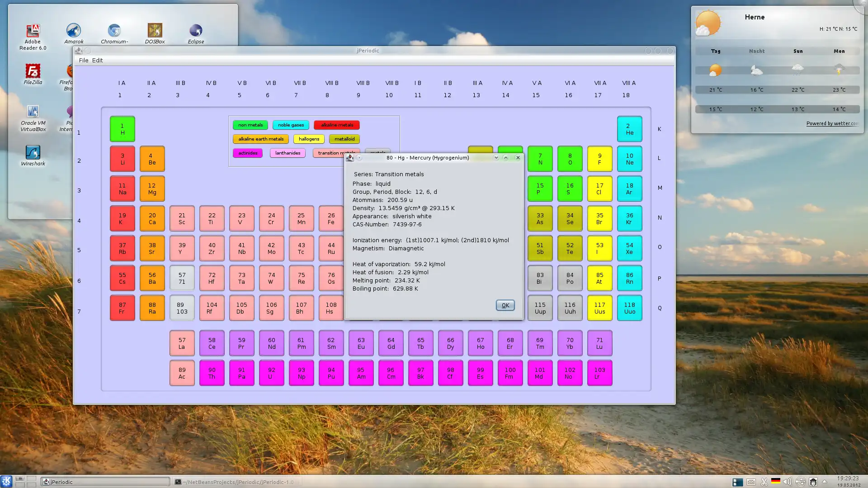Image resolution: width=868 pixels, height=488 pixels.
Task: Click the Helium (He) element button
Action: (629, 129)
